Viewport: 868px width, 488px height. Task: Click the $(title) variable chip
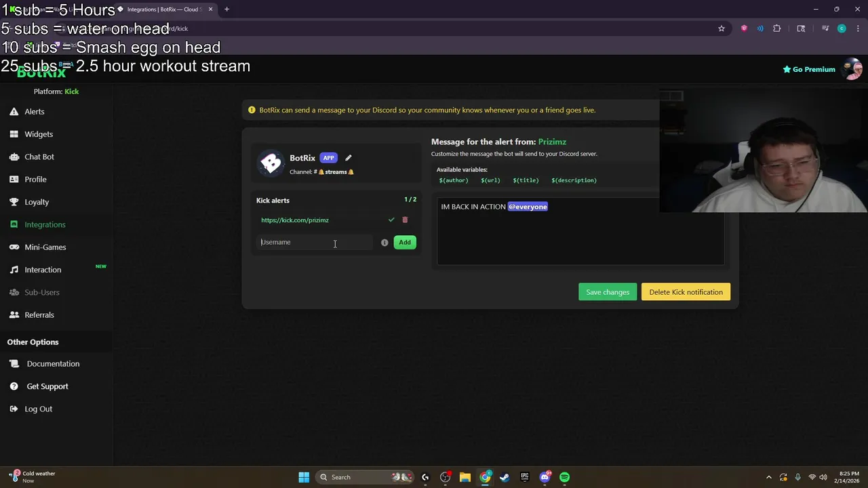[526, 180]
